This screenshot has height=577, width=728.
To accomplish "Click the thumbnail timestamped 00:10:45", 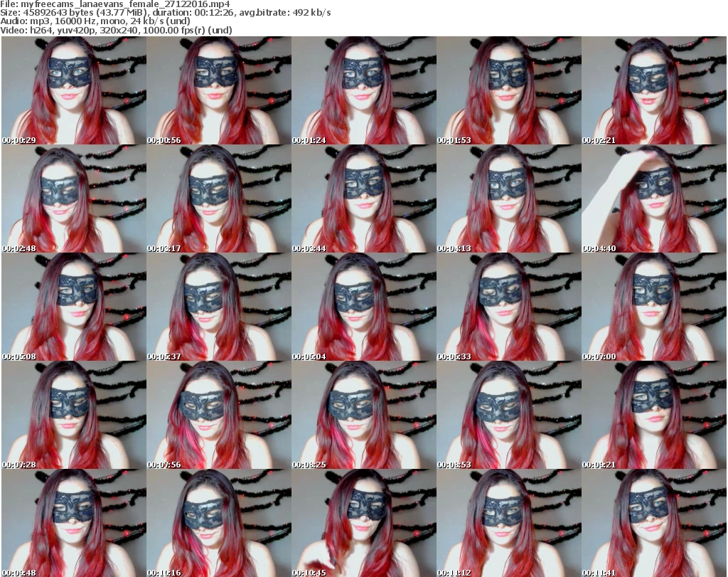I will coord(364,523).
